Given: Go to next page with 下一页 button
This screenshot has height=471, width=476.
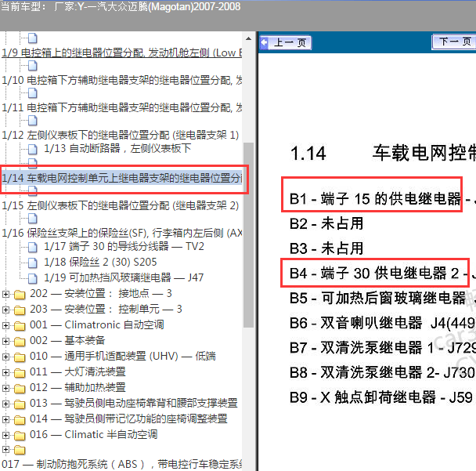Looking at the screenshot, I should tap(454, 42).
